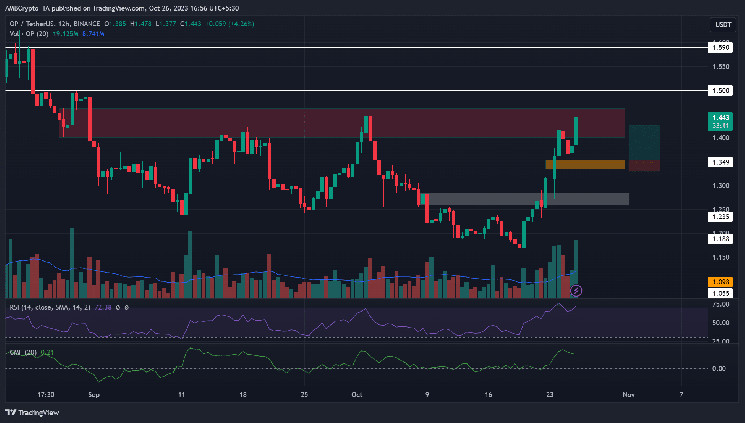Click the CMF (20) indicator legend
Viewport: 745px width, 423px height.
point(24,353)
